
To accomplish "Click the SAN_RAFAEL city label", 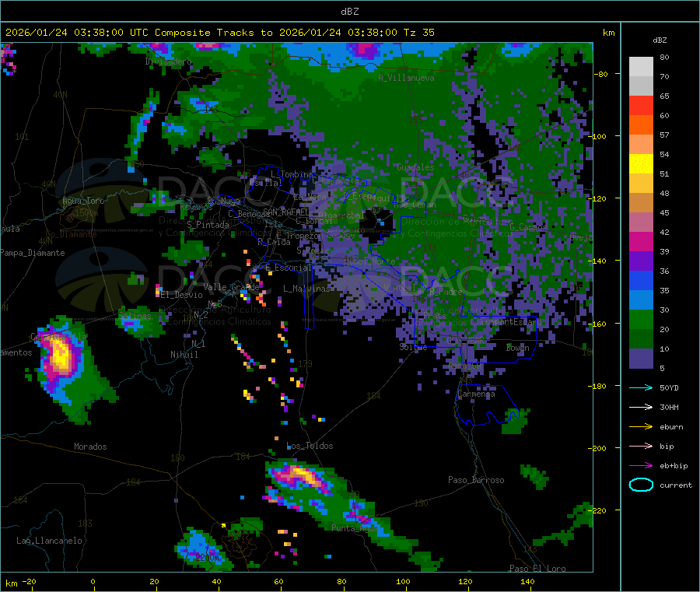I will coord(286,212).
